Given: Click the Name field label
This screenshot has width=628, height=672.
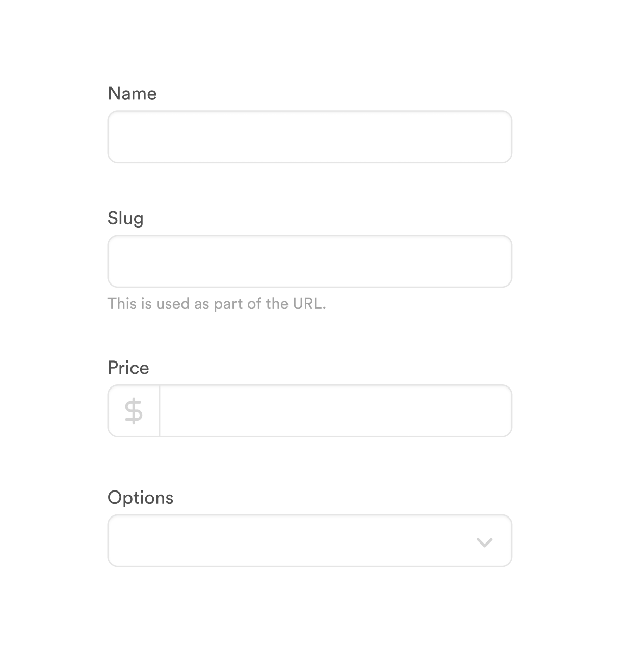Looking at the screenshot, I should 132,93.
